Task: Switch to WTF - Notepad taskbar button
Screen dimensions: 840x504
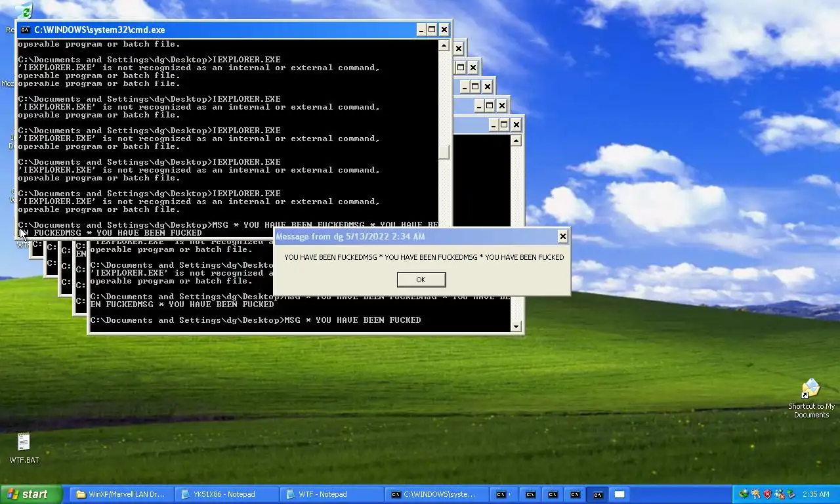Action: tap(332, 494)
